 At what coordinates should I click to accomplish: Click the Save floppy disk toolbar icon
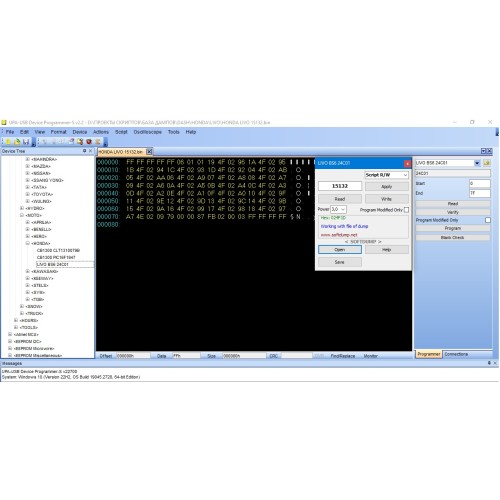(26, 142)
